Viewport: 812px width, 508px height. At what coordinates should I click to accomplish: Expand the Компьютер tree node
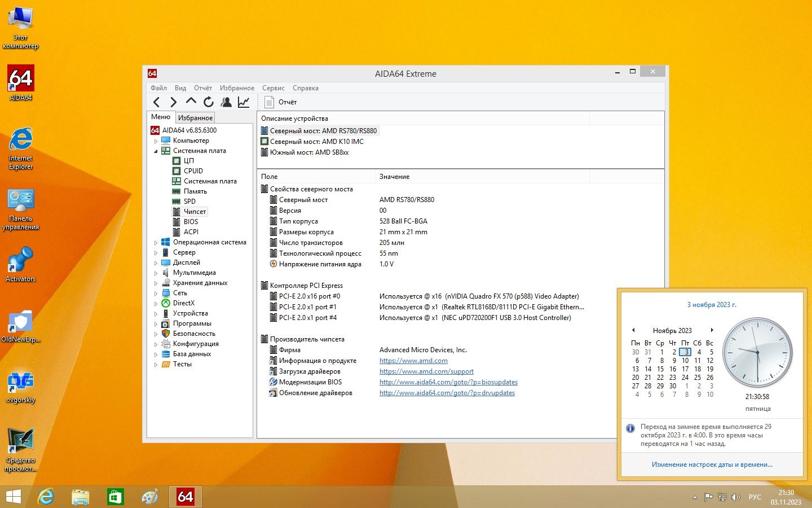pyautogui.click(x=156, y=141)
